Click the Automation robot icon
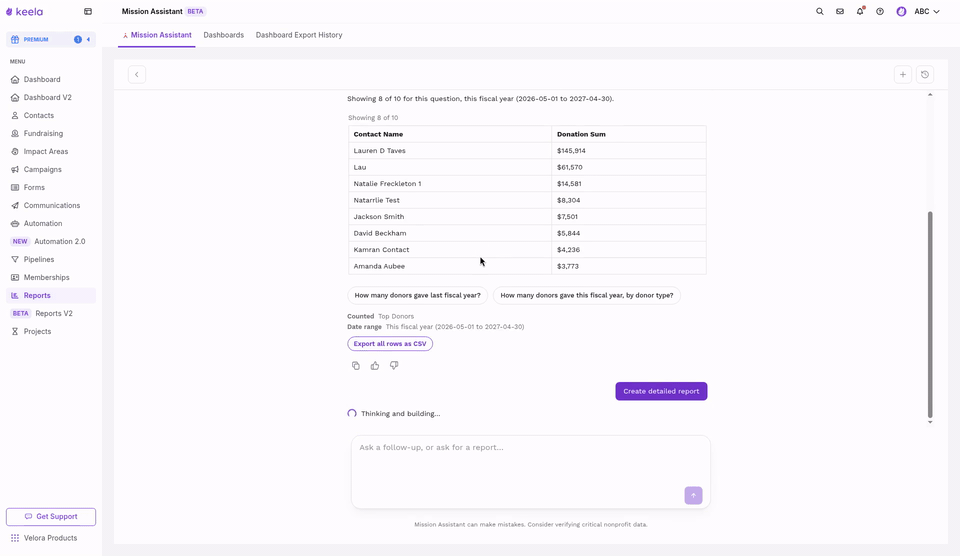 tap(15, 224)
